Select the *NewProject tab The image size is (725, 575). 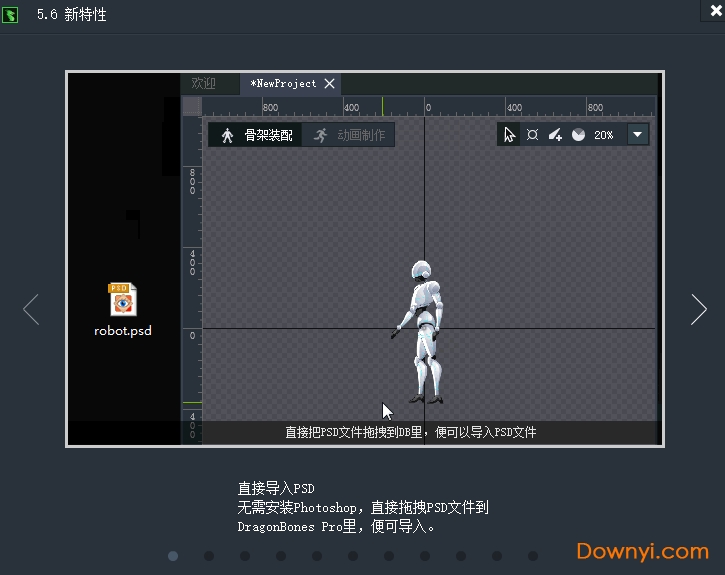(283, 84)
